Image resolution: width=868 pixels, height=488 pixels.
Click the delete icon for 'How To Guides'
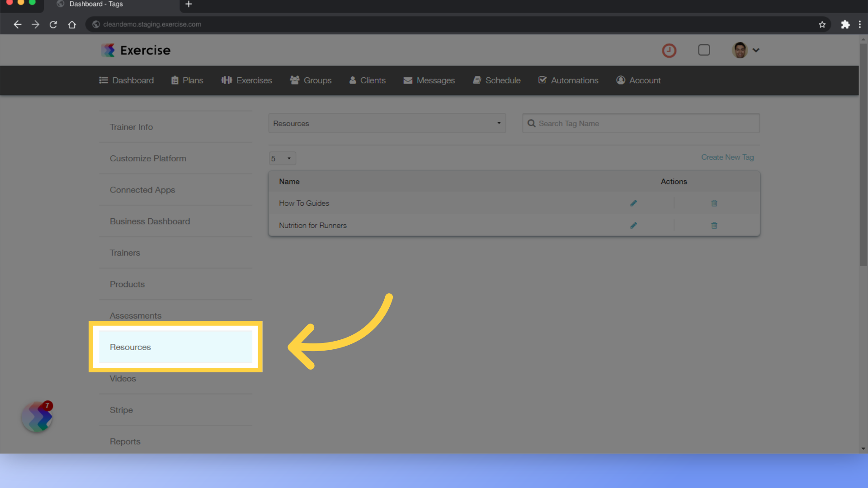coord(713,203)
